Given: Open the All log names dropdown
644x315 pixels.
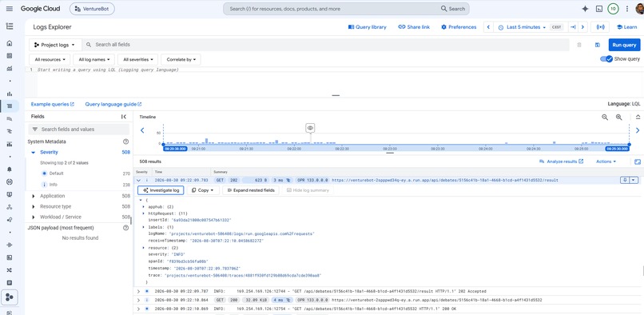Looking at the screenshot, I should point(93,60).
